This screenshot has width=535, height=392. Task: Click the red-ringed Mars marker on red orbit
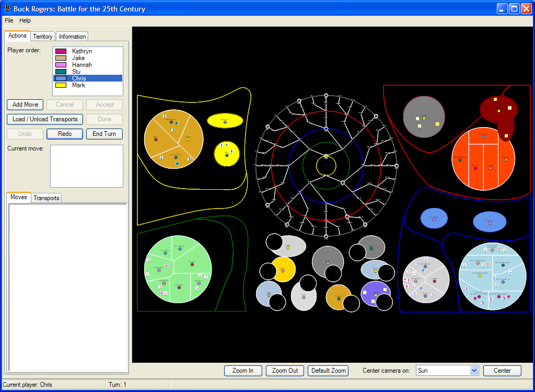coord(347,216)
